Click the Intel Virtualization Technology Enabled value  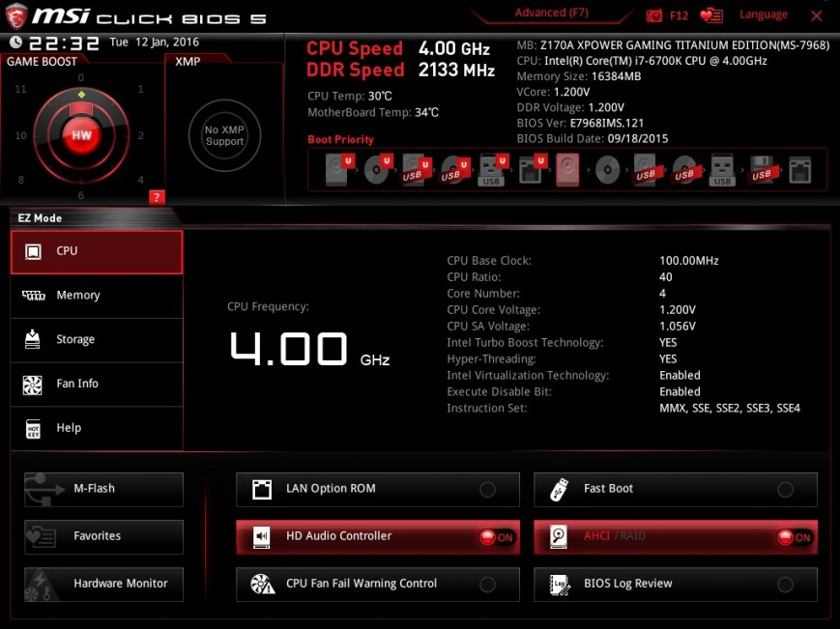pyautogui.click(x=680, y=375)
